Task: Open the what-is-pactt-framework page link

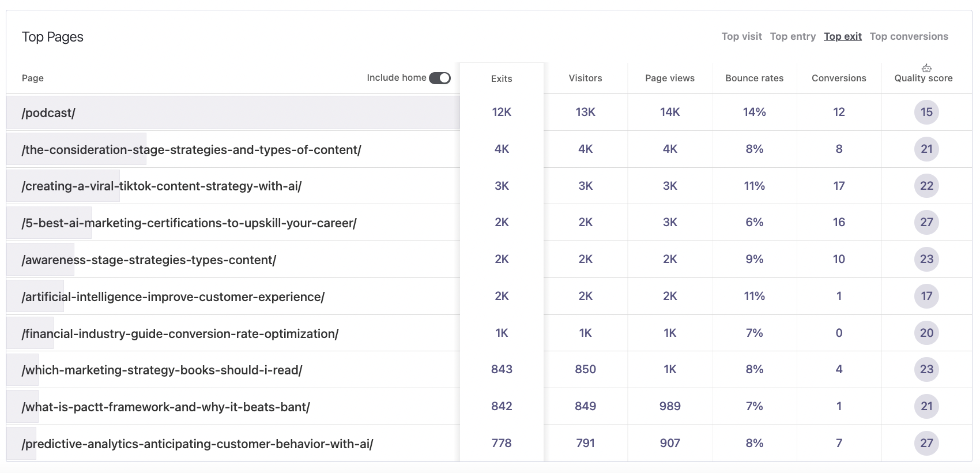Action: [x=165, y=407]
